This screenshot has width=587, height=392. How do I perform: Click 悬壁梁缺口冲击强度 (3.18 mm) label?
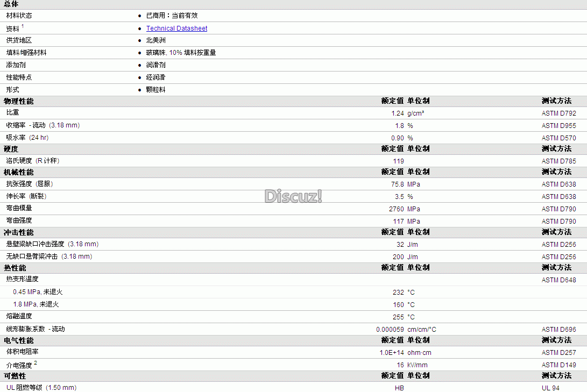pos(52,244)
